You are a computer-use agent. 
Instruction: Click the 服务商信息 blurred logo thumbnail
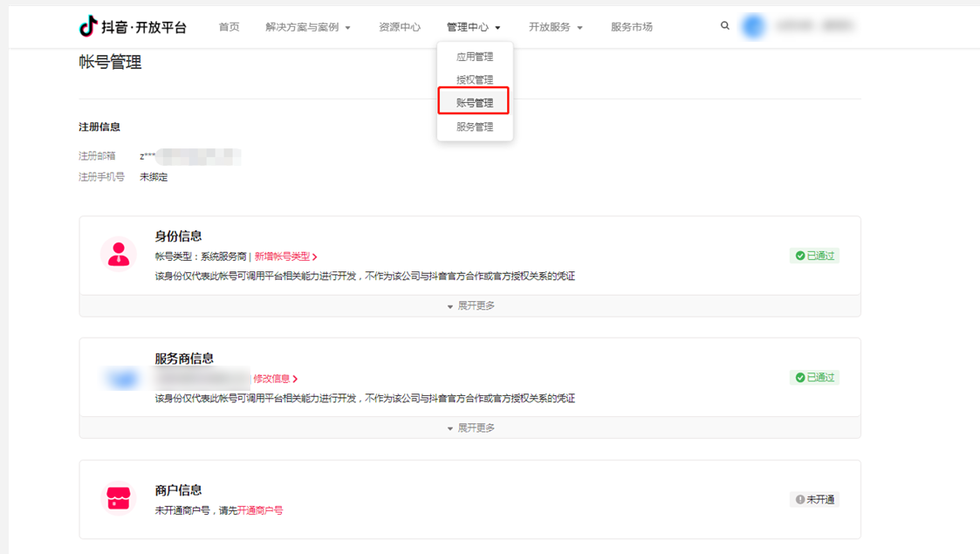coord(122,379)
